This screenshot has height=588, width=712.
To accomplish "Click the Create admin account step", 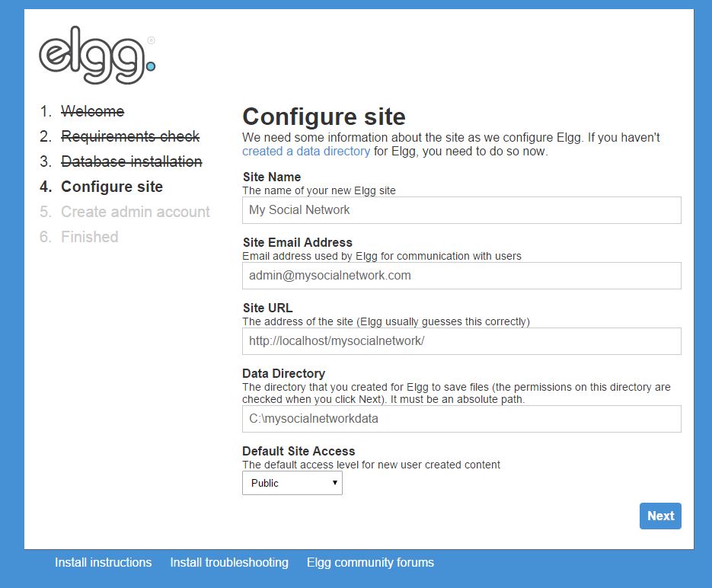I will pos(136,212).
